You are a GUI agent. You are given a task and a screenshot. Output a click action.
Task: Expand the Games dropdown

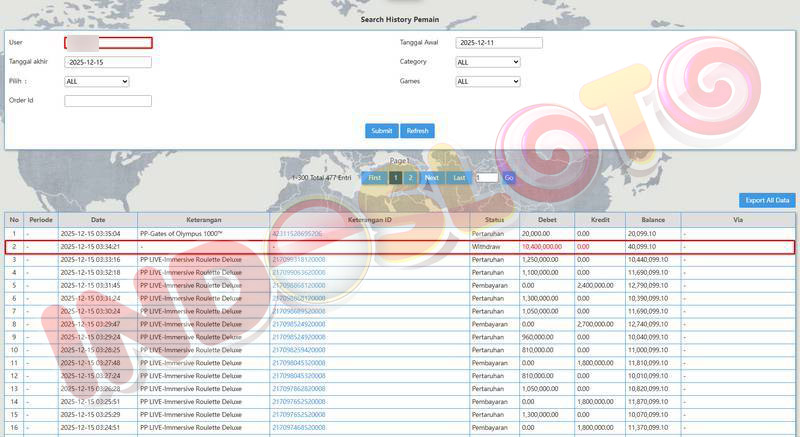pyautogui.click(x=488, y=82)
